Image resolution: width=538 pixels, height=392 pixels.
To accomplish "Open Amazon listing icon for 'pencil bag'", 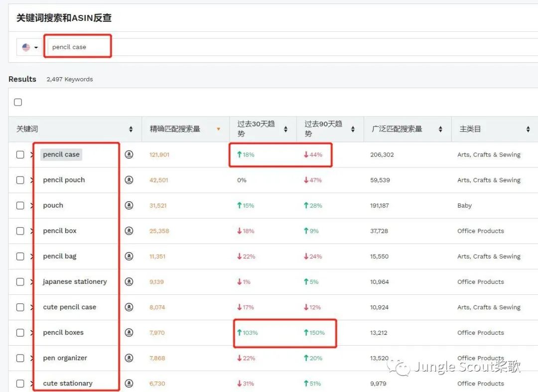I will click(x=129, y=256).
